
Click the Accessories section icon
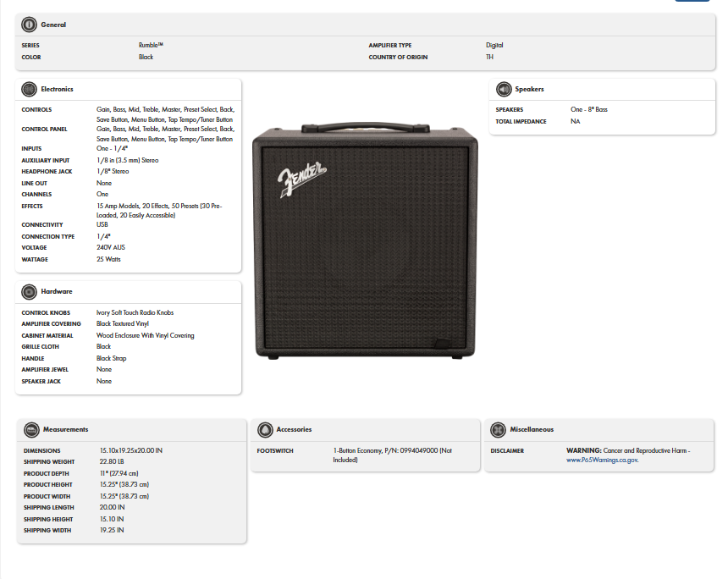265,429
